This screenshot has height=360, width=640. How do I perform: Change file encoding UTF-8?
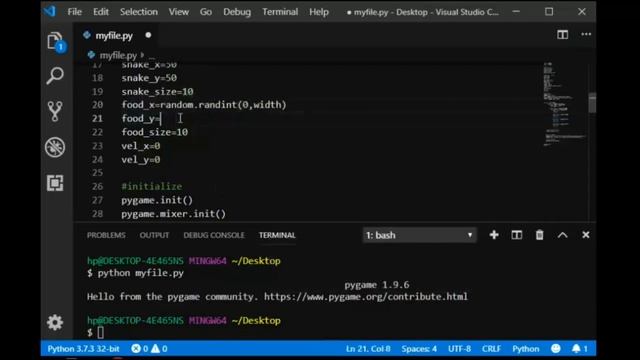click(x=460, y=349)
